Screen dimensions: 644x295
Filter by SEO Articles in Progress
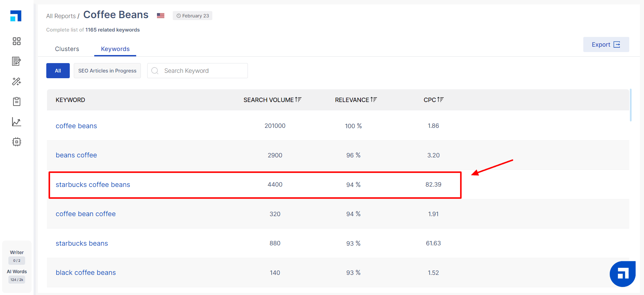pyautogui.click(x=107, y=71)
